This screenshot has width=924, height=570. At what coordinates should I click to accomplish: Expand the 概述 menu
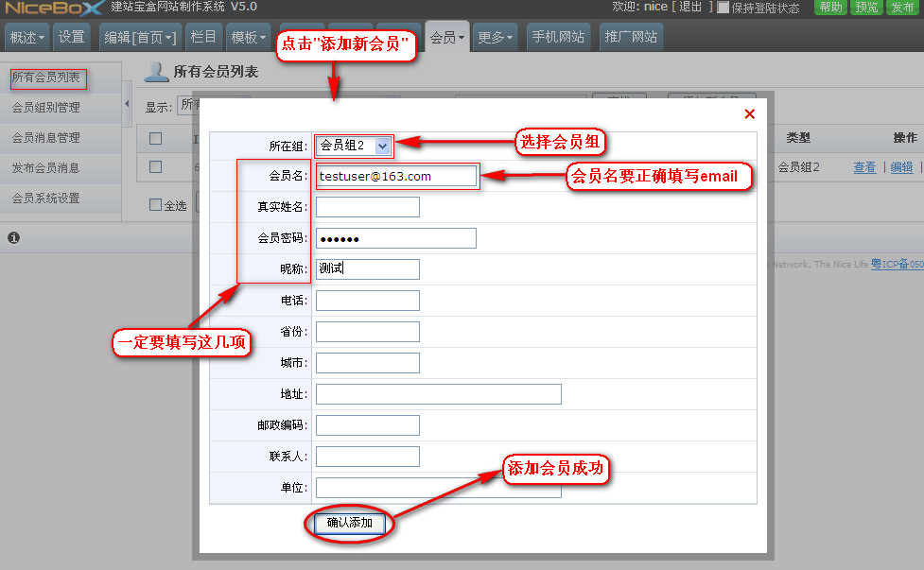coord(27,38)
